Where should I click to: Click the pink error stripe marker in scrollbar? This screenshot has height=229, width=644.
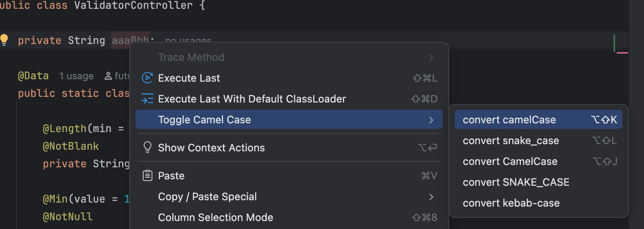[x=622, y=52]
